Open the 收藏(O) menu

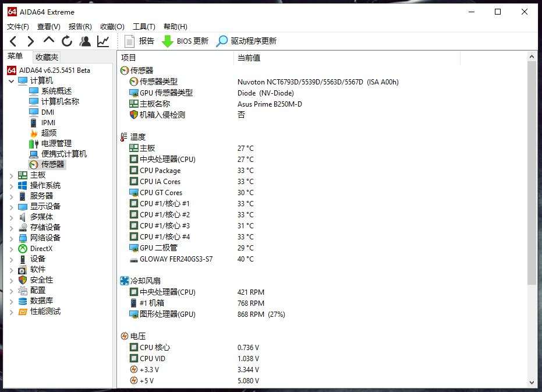point(112,27)
